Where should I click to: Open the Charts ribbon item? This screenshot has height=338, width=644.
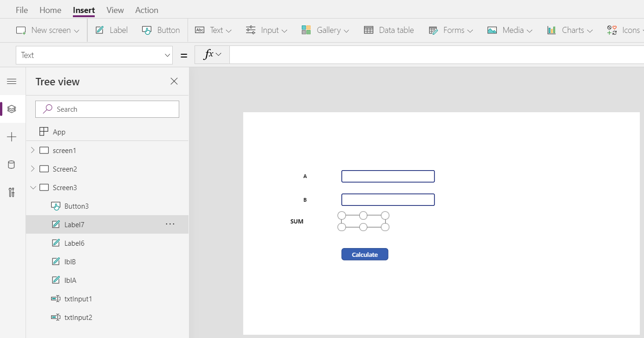tap(569, 30)
